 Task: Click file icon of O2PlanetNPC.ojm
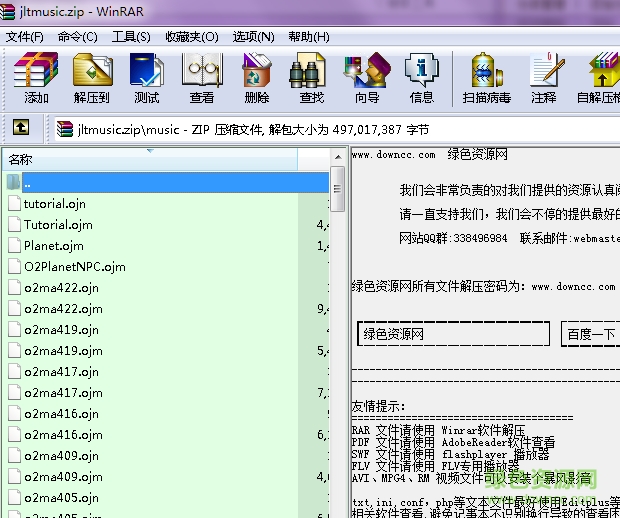[15, 267]
